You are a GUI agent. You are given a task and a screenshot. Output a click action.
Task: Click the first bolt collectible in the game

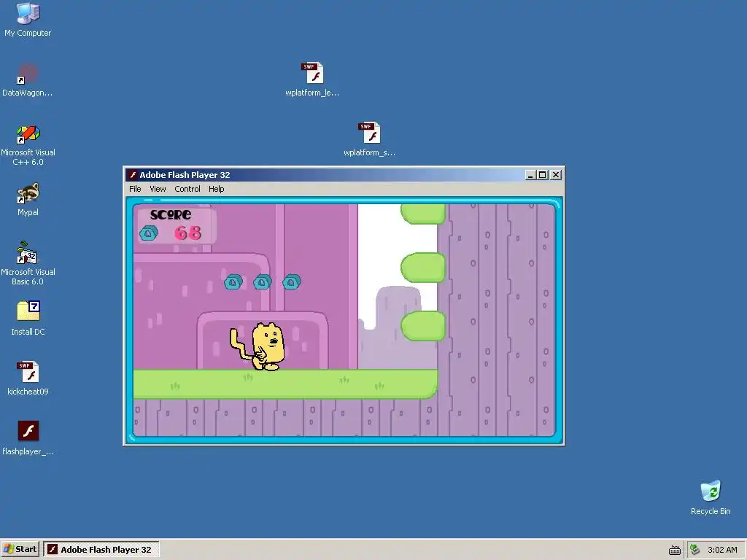click(x=233, y=282)
